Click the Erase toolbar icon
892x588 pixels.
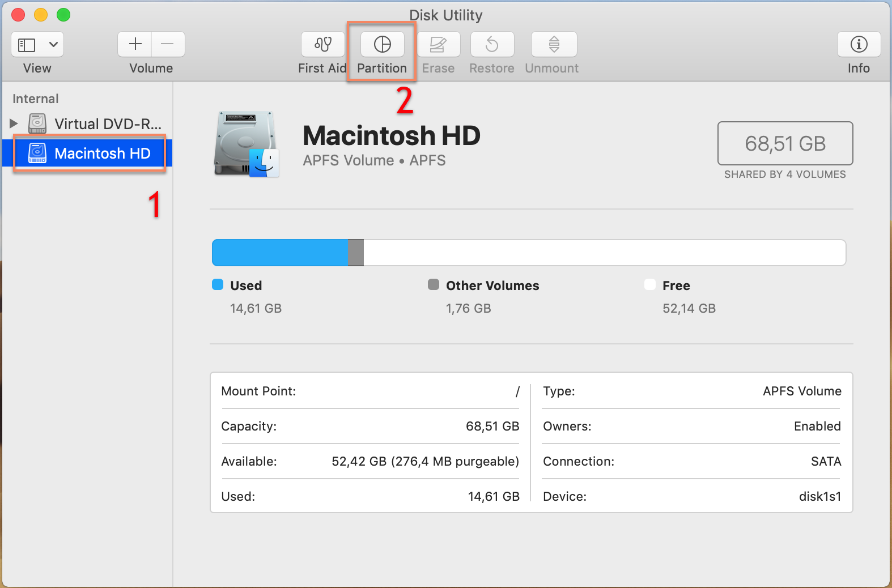pyautogui.click(x=438, y=44)
